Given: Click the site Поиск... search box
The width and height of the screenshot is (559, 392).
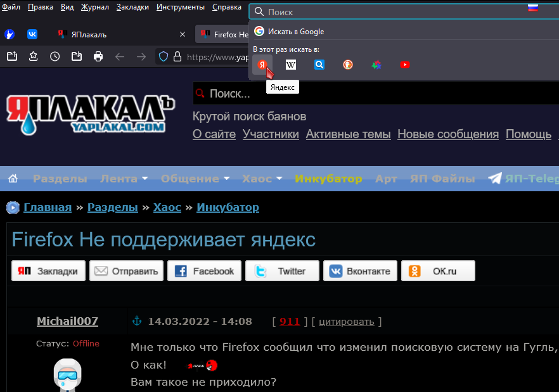Looking at the screenshot, I should pyautogui.click(x=376, y=93).
